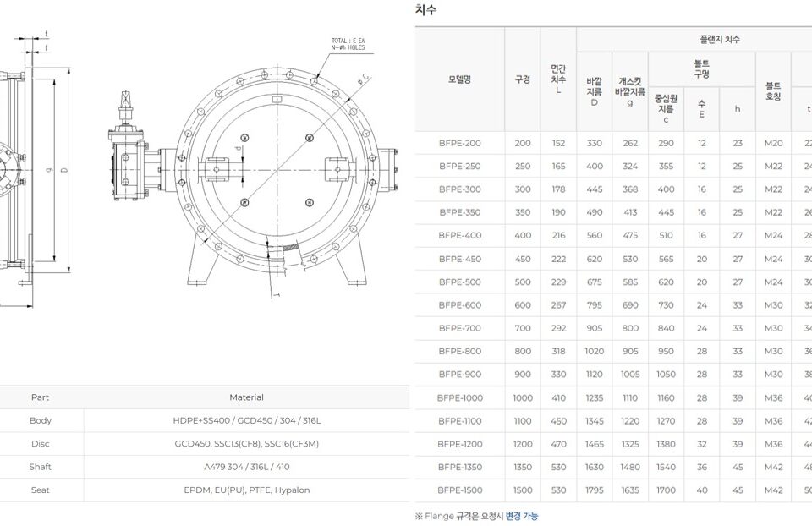Click the Part header in materials table
This screenshot has width=812, height=526.
pyautogui.click(x=40, y=397)
